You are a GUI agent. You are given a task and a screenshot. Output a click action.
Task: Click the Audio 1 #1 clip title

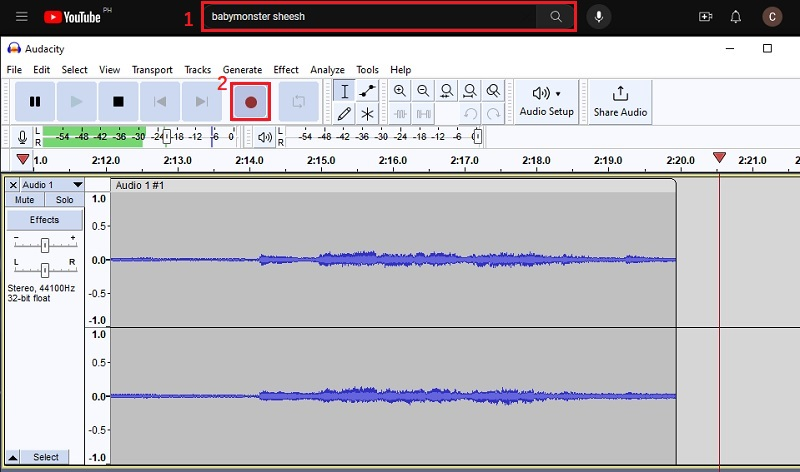tap(140, 185)
